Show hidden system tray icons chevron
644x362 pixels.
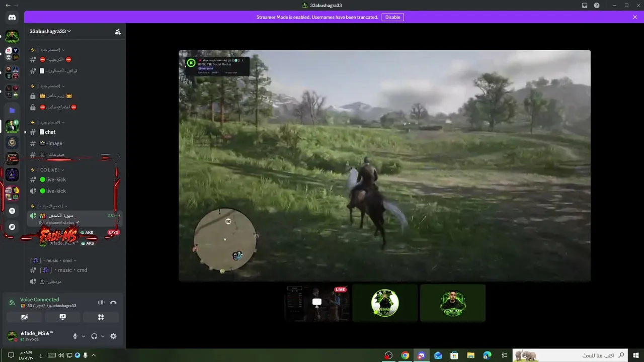pos(94,355)
